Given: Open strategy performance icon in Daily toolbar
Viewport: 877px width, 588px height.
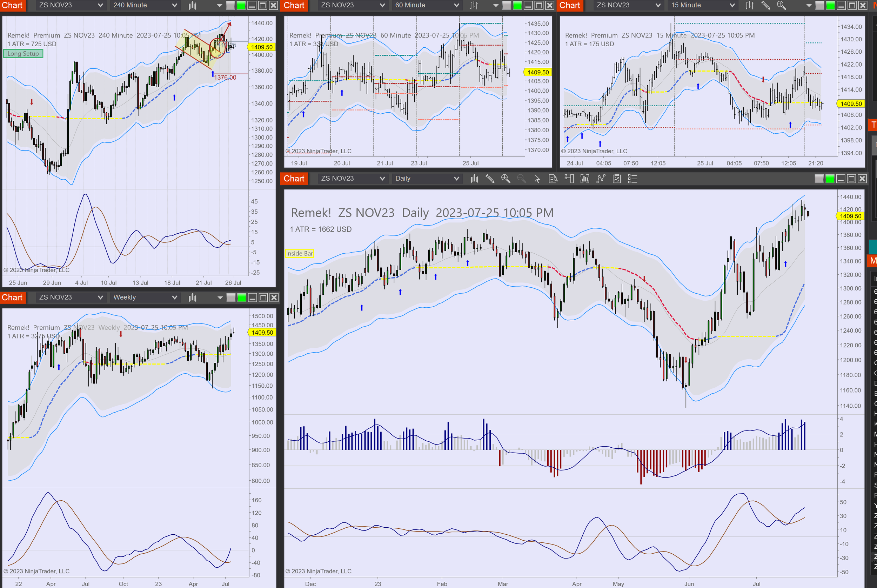Looking at the screenshot, I should point(617,179).
